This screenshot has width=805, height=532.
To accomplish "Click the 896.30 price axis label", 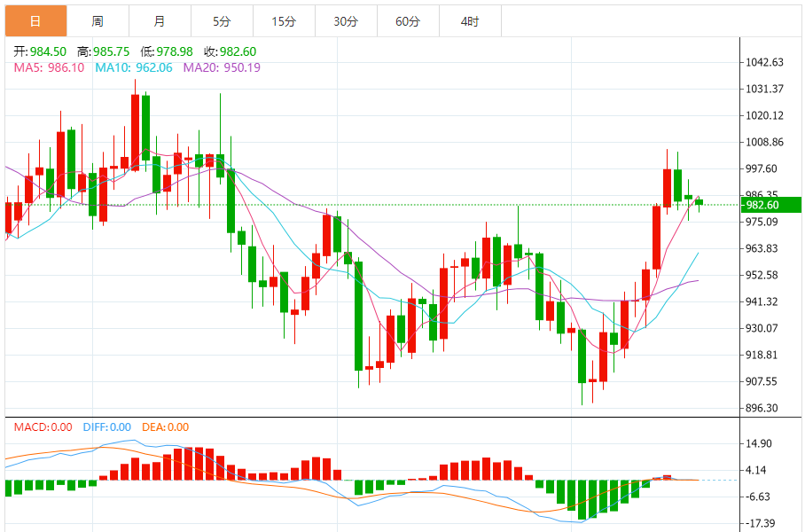I will 762,408.
